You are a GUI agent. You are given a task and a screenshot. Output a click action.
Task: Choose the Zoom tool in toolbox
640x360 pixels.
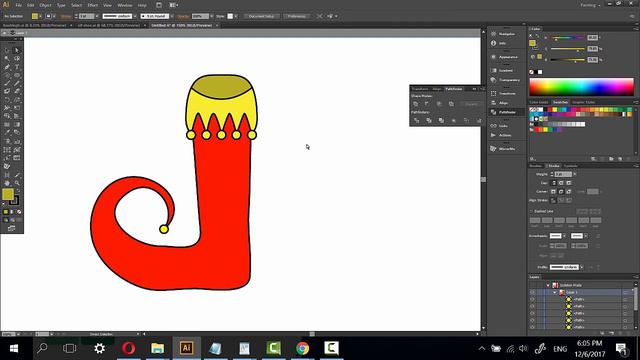pyautogui.click(x=17, y=183)
